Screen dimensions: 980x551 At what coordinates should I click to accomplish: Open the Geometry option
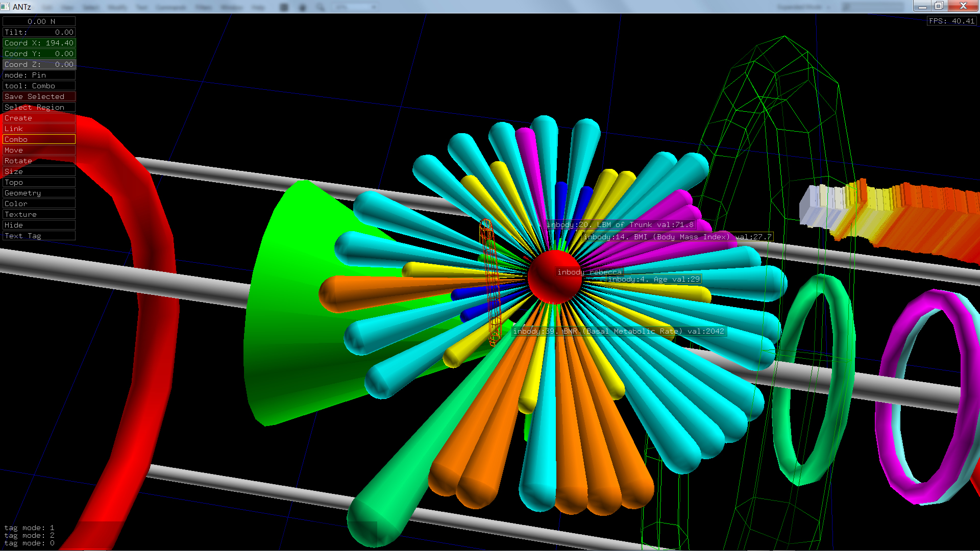(x=39, y=193)
